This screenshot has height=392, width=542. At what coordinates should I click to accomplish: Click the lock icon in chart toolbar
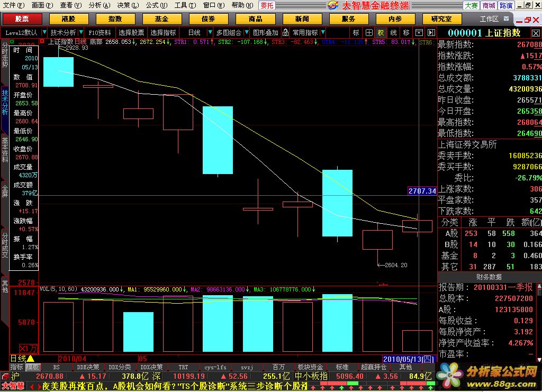(285, 32)
